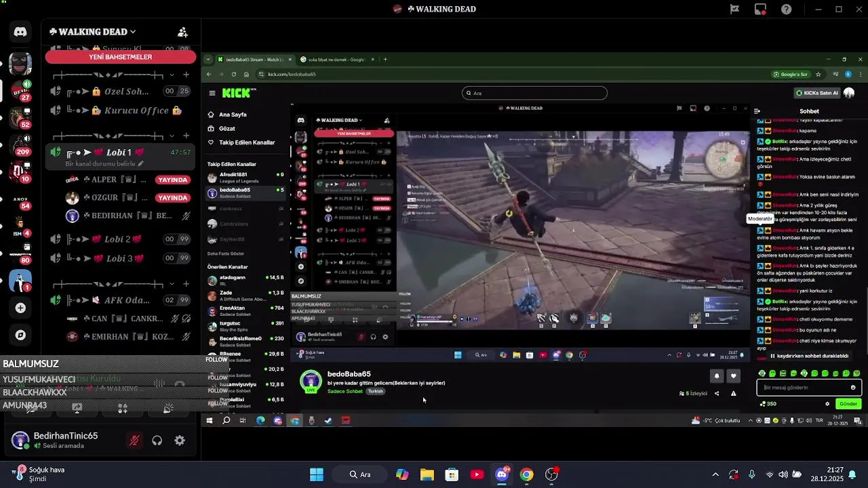
Task: Report stream with warning icon
Action: (x=733, y=393)
